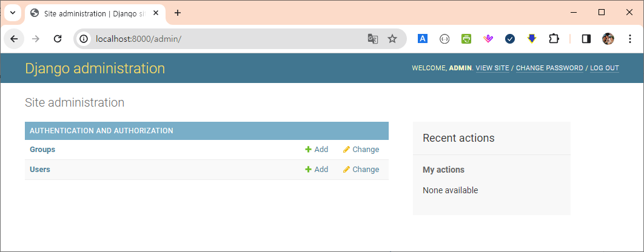Screen dimensions: 644x252
Task: Open the Groups model link
Action: click(42, 150)
